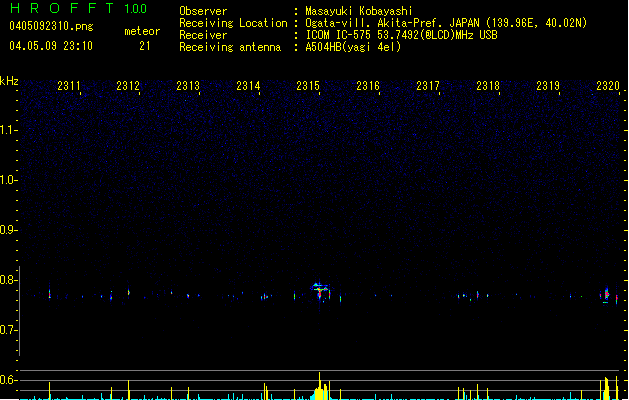Click time marker 2319
This screenshot has width=629, height=400.
click(x=548, y=86)
